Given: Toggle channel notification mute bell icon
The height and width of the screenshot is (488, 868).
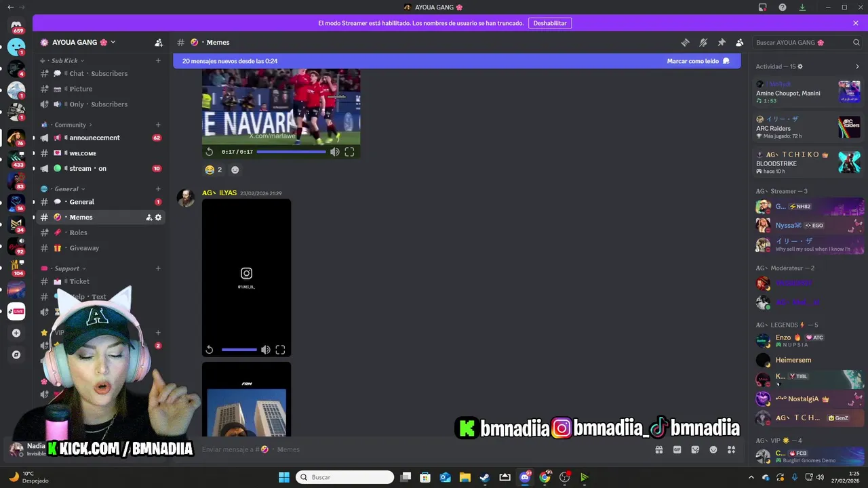Looking at the screenshot, I should [703, 42].
